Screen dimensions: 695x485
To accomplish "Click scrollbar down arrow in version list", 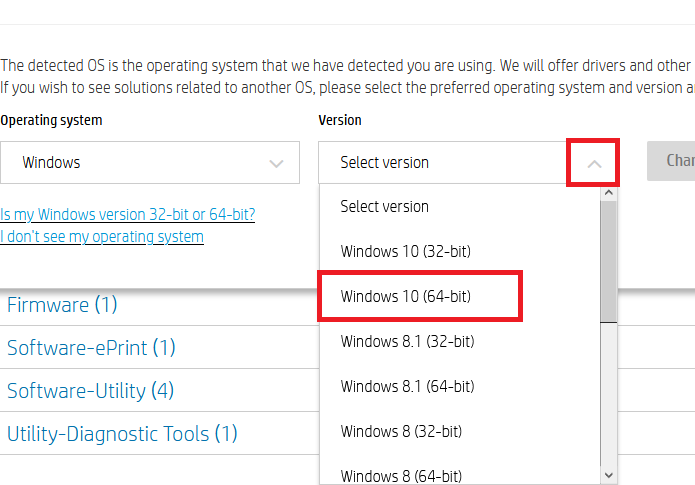I will pyautogui.click(x=609, y=475).
